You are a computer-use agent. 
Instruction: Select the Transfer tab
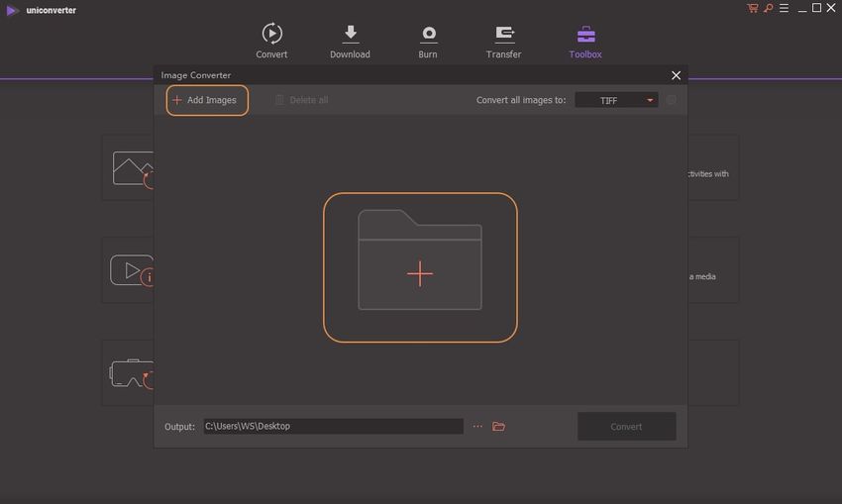coord(503,41)
